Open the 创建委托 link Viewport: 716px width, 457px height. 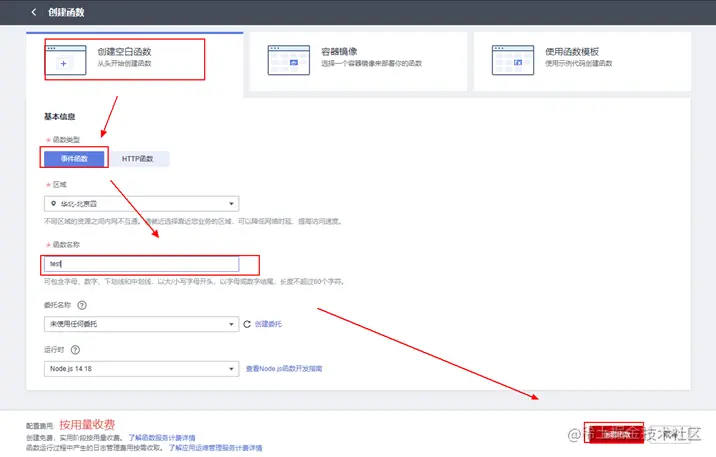[268, 324]
